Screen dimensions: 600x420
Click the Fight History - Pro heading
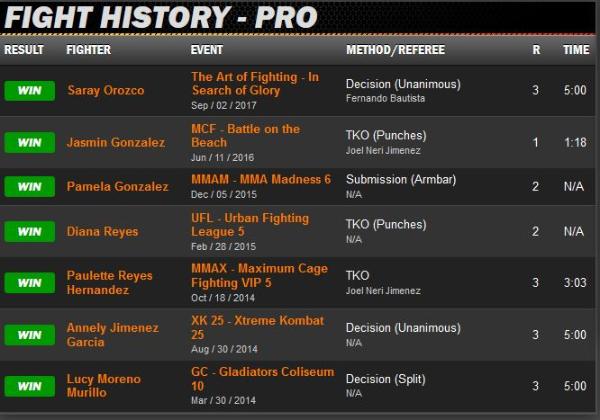tap(161, 17)
